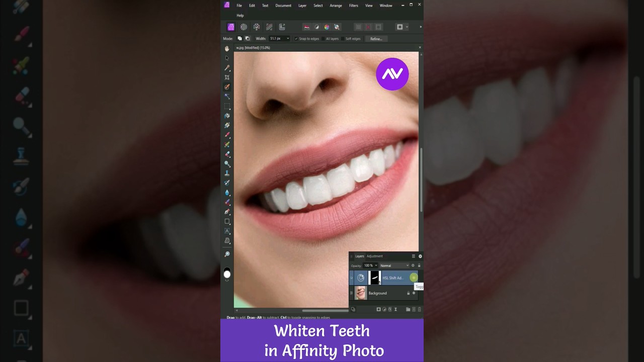Enable the All layers checkbox
This screenshot has width=644, height=362.
(323, 39)
